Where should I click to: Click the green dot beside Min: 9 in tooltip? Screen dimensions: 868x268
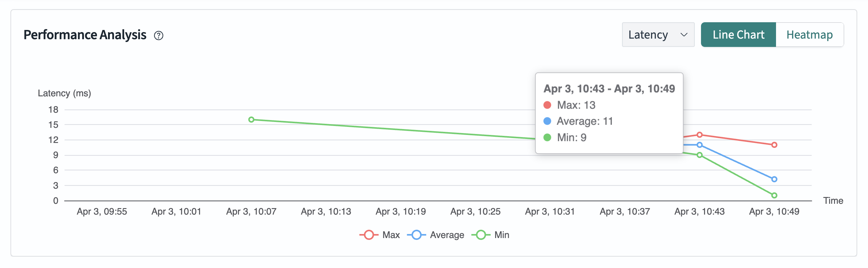[548, 137]
